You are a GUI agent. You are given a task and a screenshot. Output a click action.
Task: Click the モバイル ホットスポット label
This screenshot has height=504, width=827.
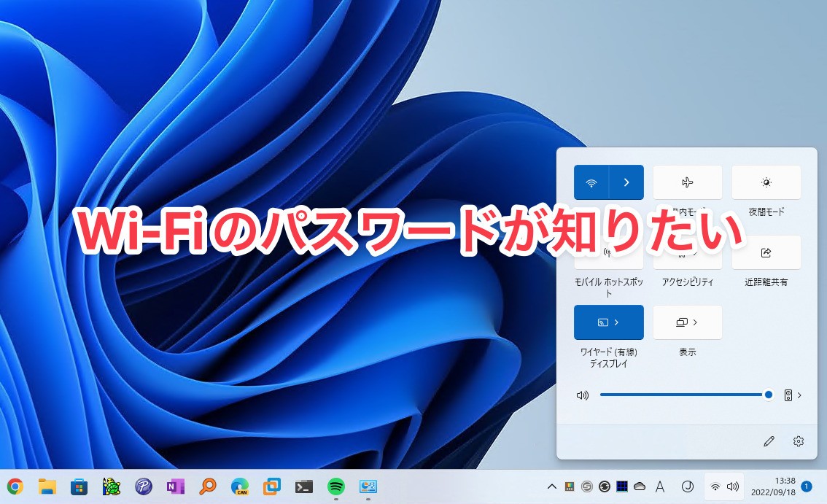coord(609,287)
